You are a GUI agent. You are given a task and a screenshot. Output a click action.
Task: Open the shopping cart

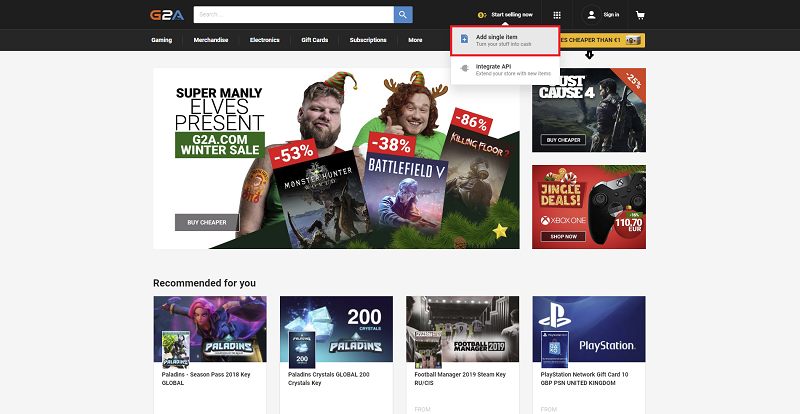click(640, 15)
